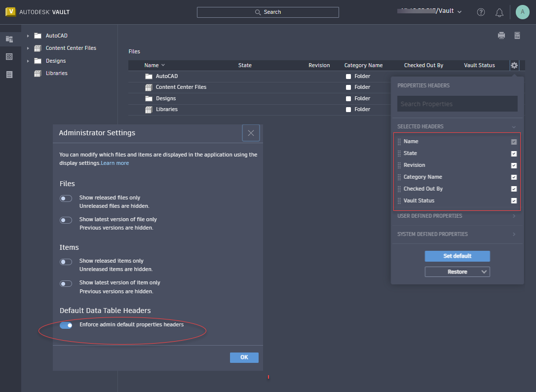Screen dimensions: 536x392
Task: Expand the Content Center Files tree arrow
Action: tap(28, 48)
